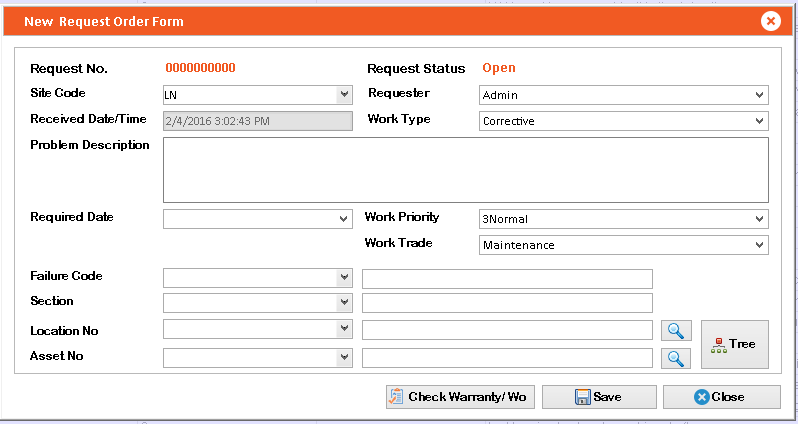The height and width of the screenshot is (424, 798).
Task: Open the Section dropdown
Action: tap(345, 302)
